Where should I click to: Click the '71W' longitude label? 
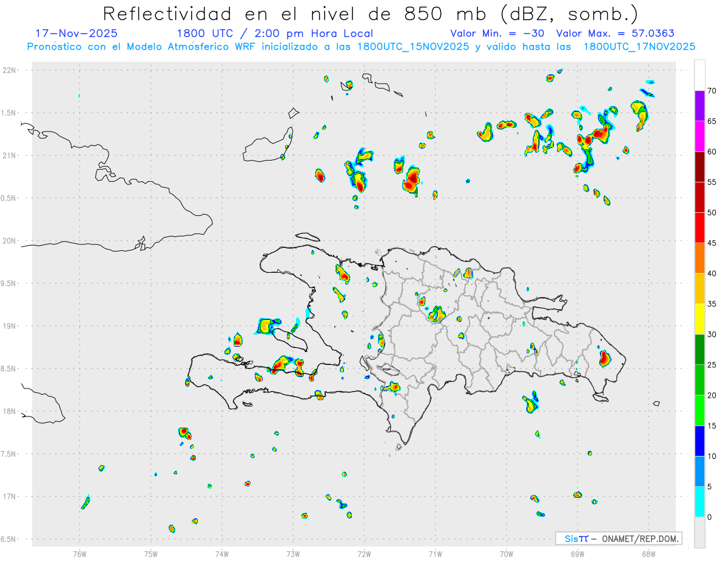[x=435, y=554]
